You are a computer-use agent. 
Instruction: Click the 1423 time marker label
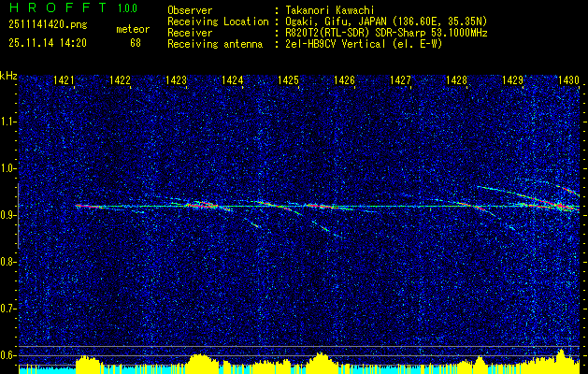pos(177,79)
